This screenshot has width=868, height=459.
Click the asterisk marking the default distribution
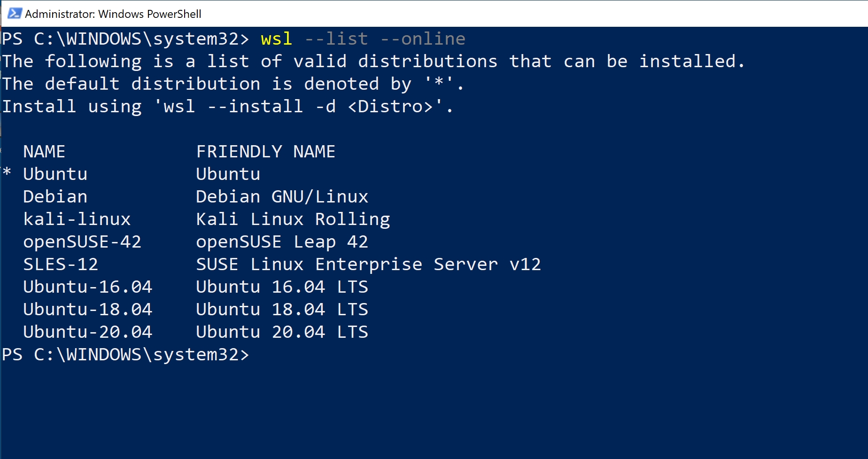pyautogui.click(x=7, y=172)
